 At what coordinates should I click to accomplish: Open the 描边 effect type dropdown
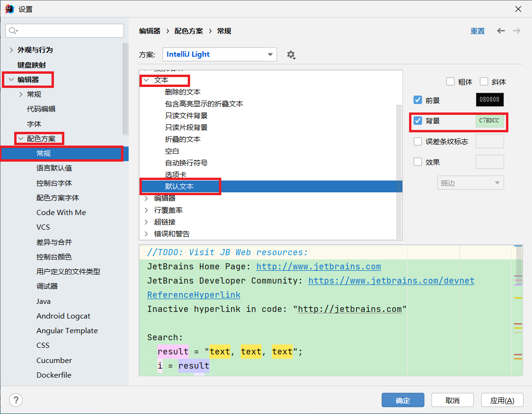[470, 183]
